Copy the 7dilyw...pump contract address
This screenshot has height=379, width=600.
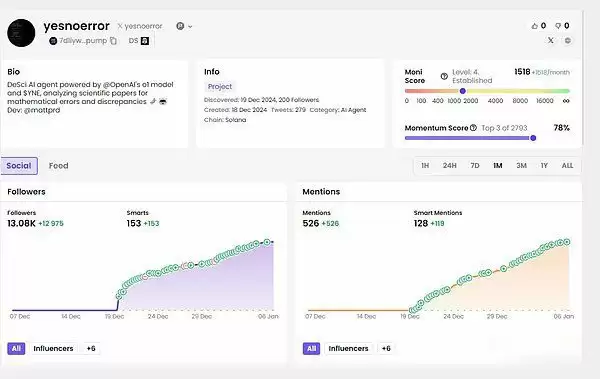(113, 41)
